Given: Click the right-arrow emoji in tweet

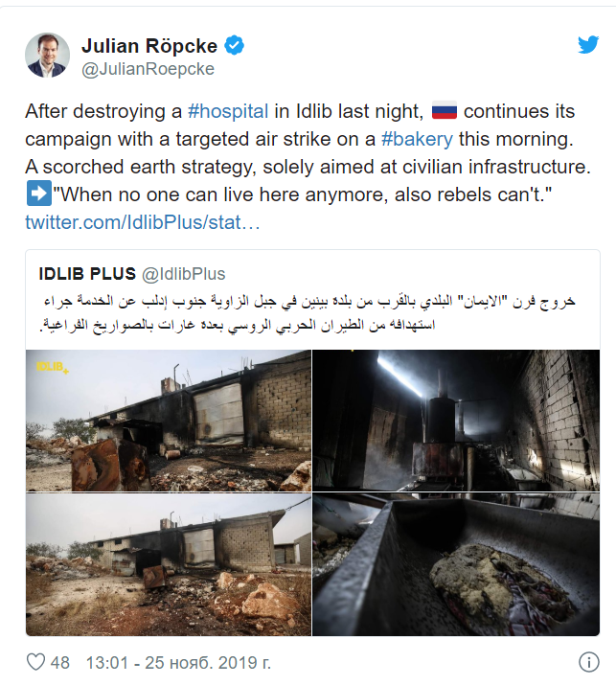Looking at the screenshot, I should pos(39,194).
